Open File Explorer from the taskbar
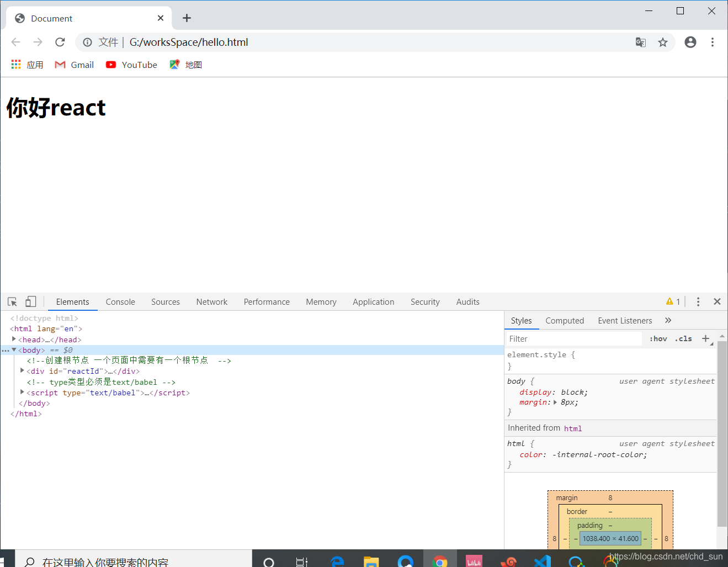Screen dimensions: 728x567 (x=371, y=561)
